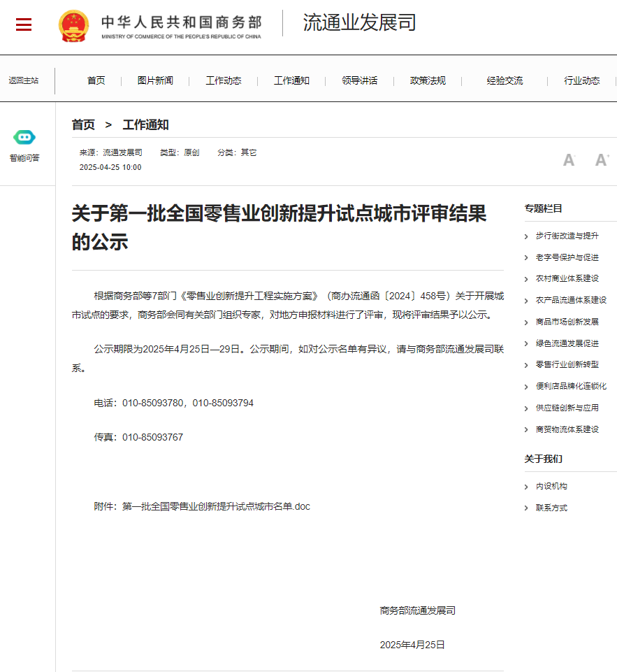Click the chevron beside 步行街改造与提升
The width and height of the screenshot is (617, 672).
click(x=526, y=236)
